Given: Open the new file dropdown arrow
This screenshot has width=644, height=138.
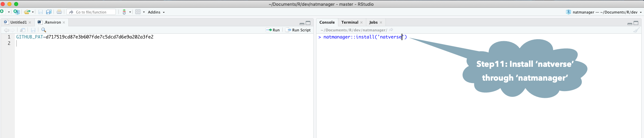Looking at the screenshot, I should (9, 12).
